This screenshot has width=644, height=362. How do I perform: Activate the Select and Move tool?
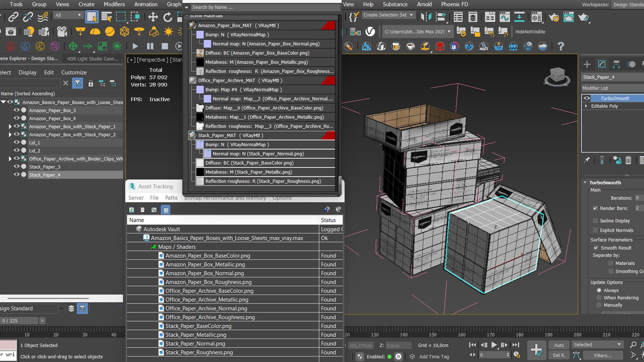click(153, 17)
